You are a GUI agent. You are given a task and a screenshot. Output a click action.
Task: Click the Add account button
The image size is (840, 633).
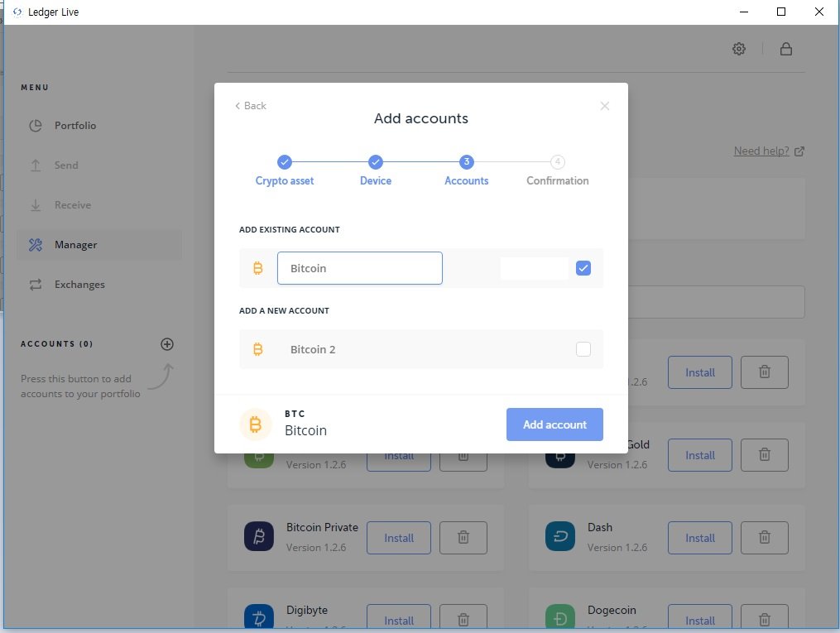554,424
